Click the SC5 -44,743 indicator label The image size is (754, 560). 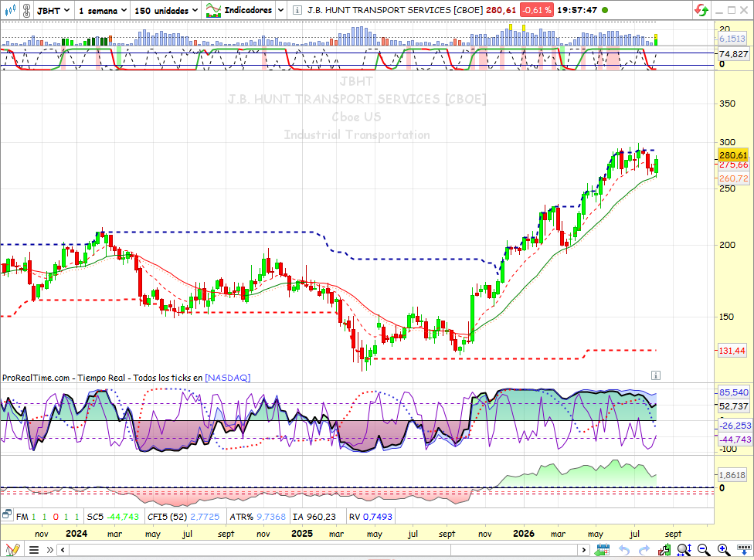point(113,517)
